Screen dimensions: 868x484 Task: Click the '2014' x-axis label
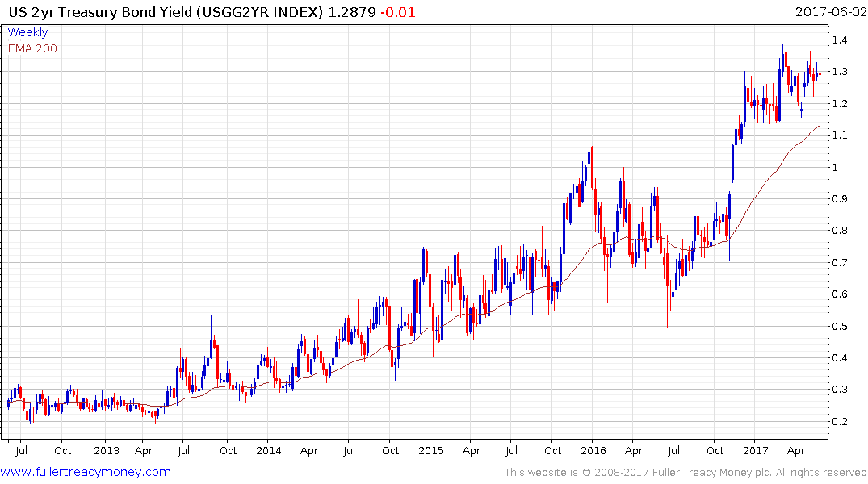coord(269,451)
